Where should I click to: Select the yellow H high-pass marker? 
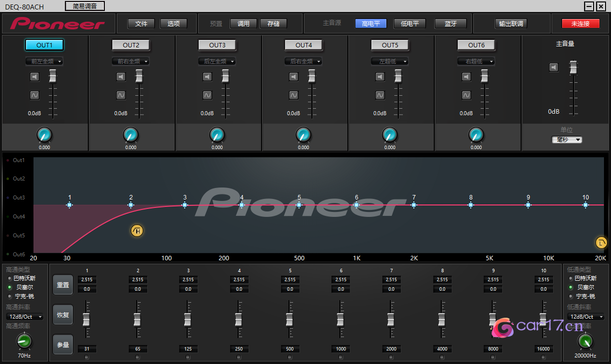[x=137, y=230]
